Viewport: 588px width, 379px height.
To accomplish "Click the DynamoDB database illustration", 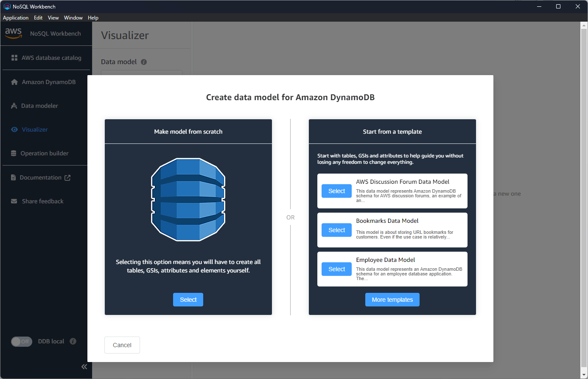I will [188, 199].
